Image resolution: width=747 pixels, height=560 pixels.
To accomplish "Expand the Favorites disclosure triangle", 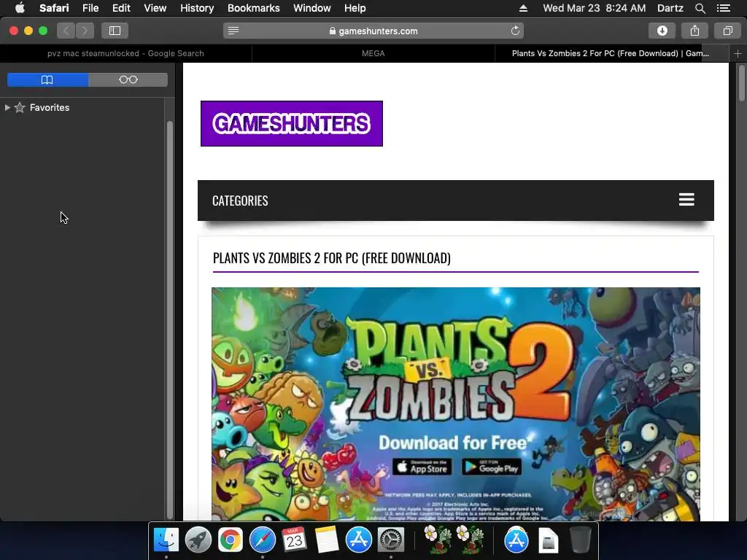I will tap(7, 108).
